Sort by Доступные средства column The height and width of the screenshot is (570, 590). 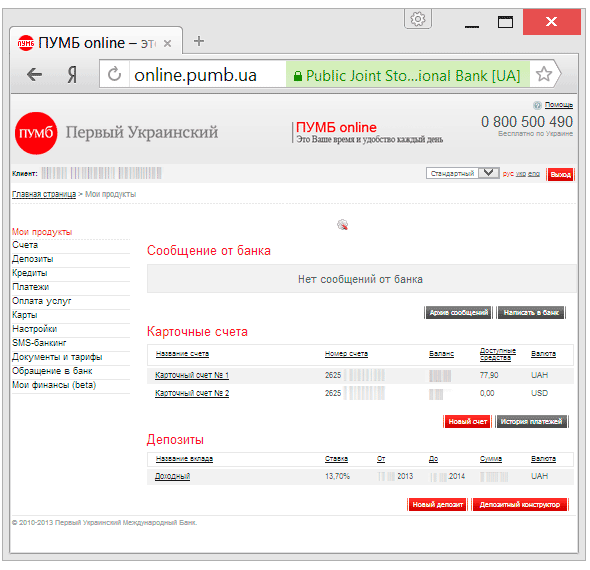[497, 354]
